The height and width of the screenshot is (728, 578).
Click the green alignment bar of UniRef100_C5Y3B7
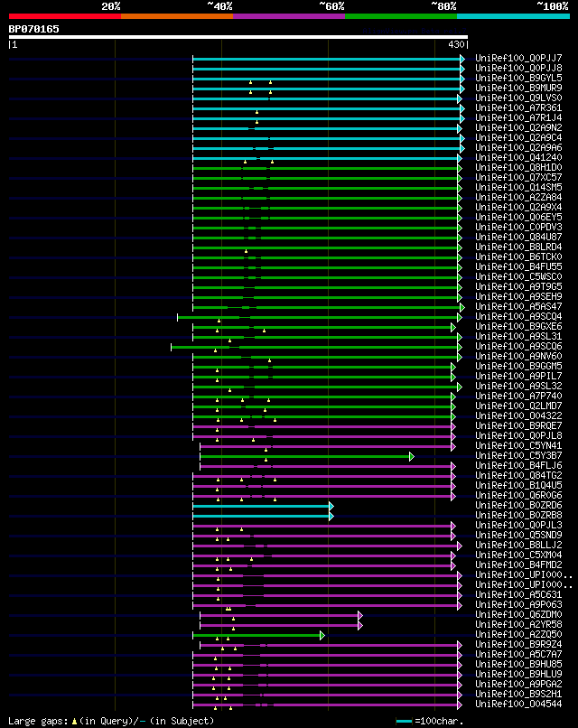click(x=304, y=456)
